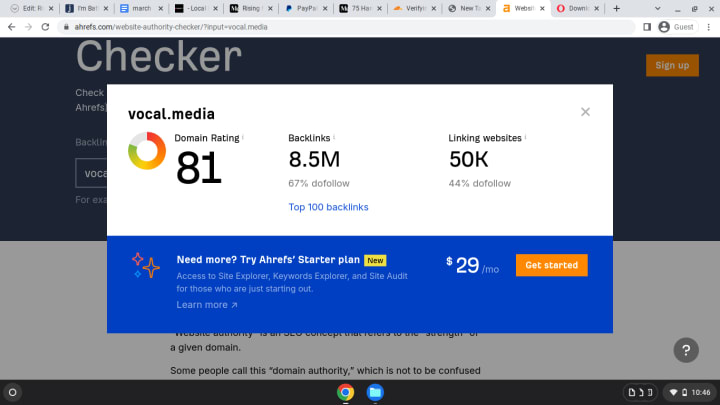Click the Sign up button
This screenshot has width=720, height=405.
(672, 65)
